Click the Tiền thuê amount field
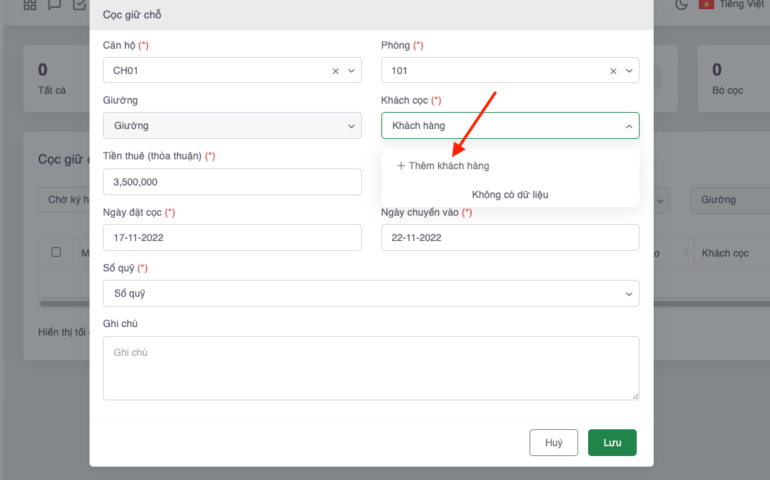The image size is (770, 480). pos(232,182)
